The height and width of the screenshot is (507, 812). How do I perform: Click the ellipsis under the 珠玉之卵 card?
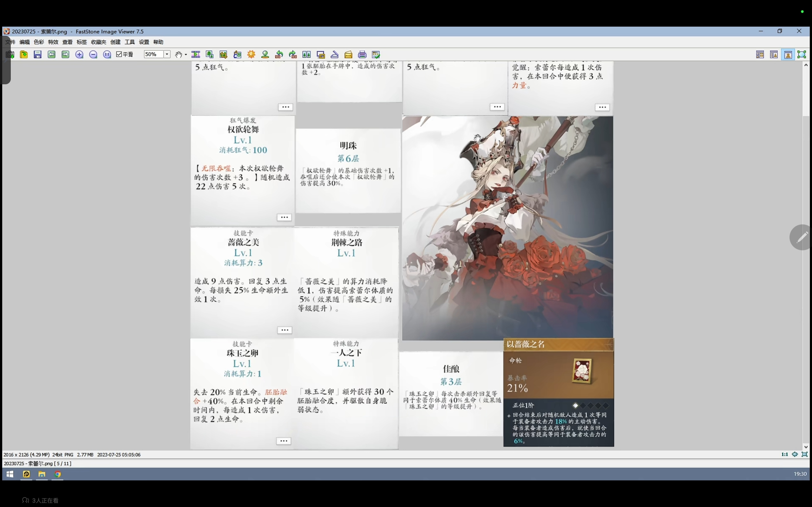pyautogui.click(x=284, y=441)
